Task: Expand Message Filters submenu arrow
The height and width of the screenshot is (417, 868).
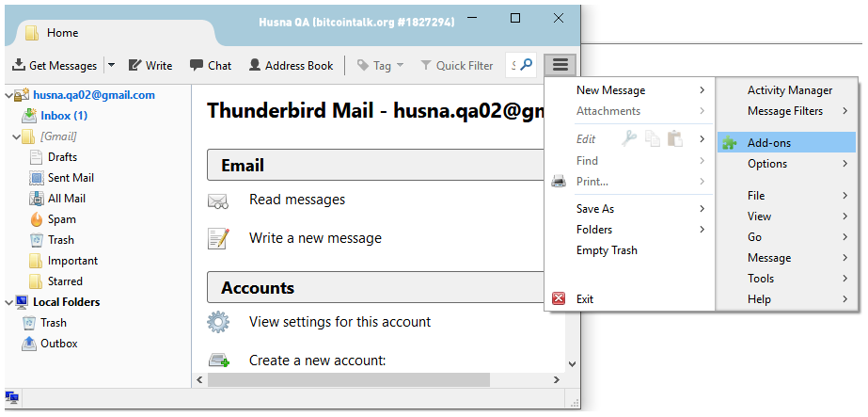Action: (x=845, y=111)
